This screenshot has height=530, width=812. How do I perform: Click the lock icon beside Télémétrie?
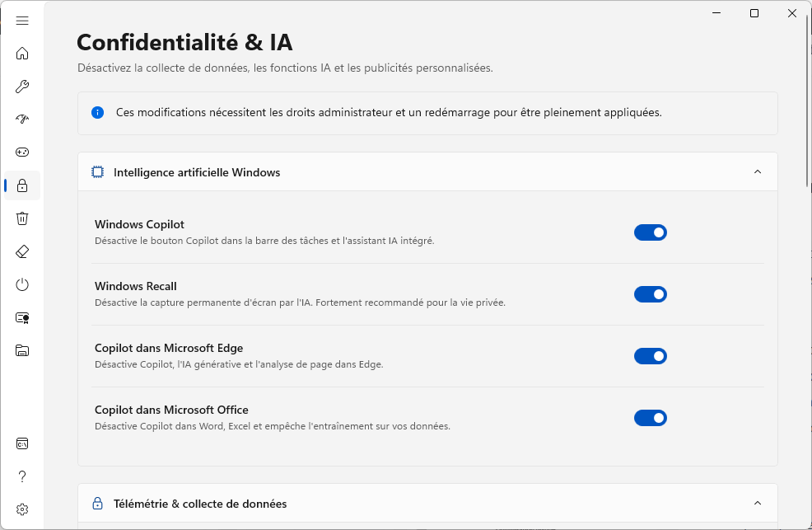coord(97,503)
